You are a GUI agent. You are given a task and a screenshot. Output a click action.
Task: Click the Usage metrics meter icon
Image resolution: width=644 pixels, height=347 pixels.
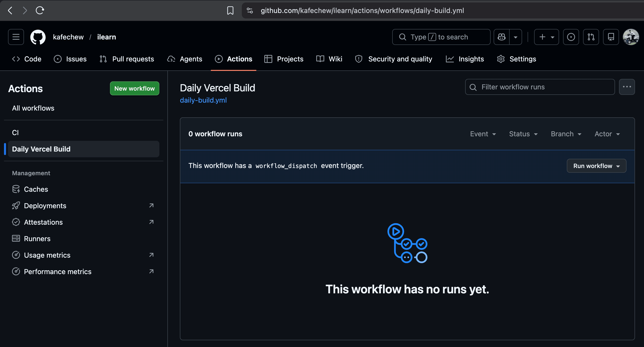(16, 255)
